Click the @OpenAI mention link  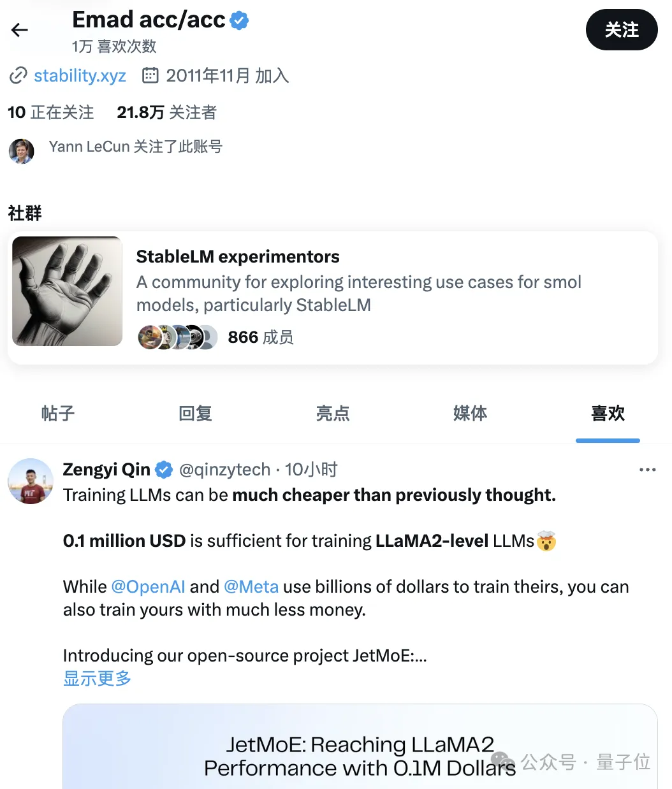pos(148,586)
